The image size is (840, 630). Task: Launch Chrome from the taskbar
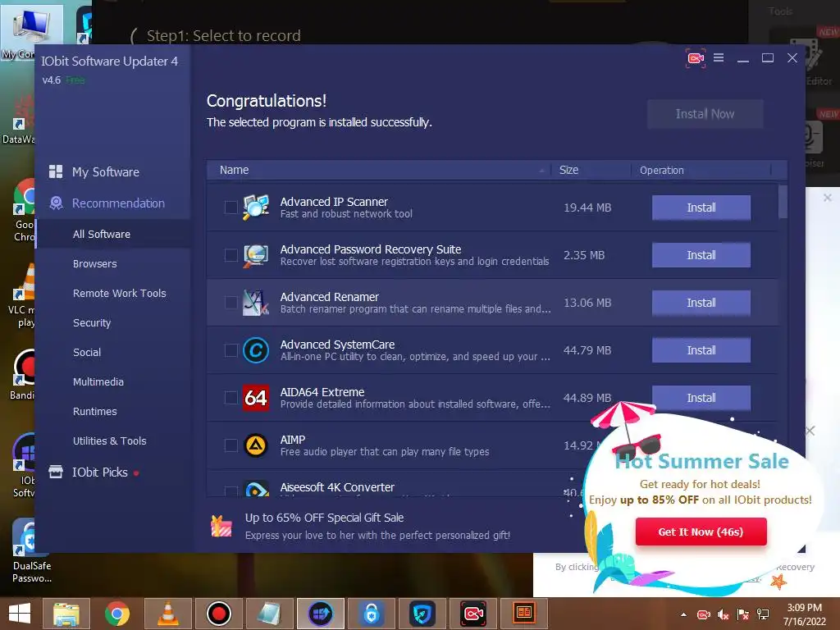click(x=116, y=613)
